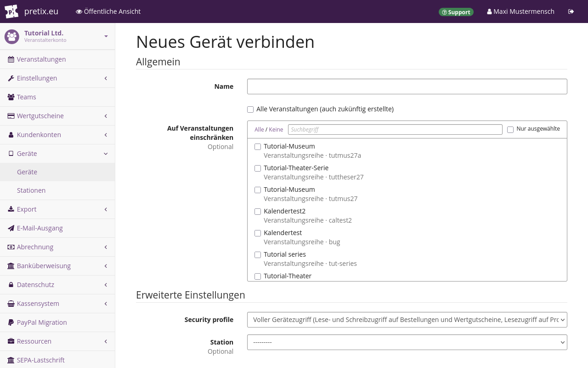
Task: Check the Tutorial-Museum tutmus27a event
Action: [x=258, y=147]
